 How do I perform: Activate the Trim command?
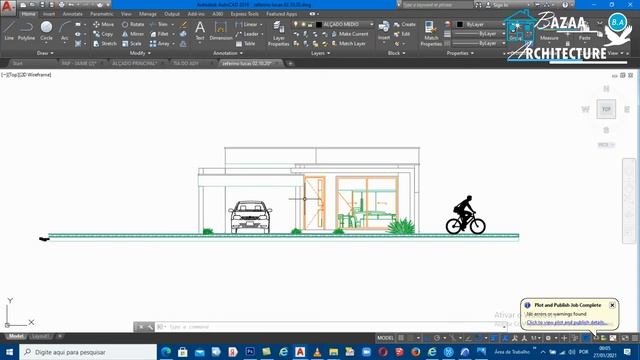point(159,24)
